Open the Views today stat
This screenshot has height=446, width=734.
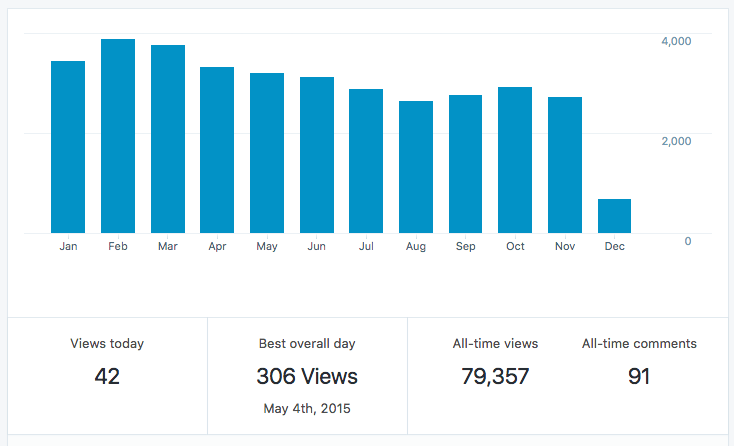(x=107, y=344)
